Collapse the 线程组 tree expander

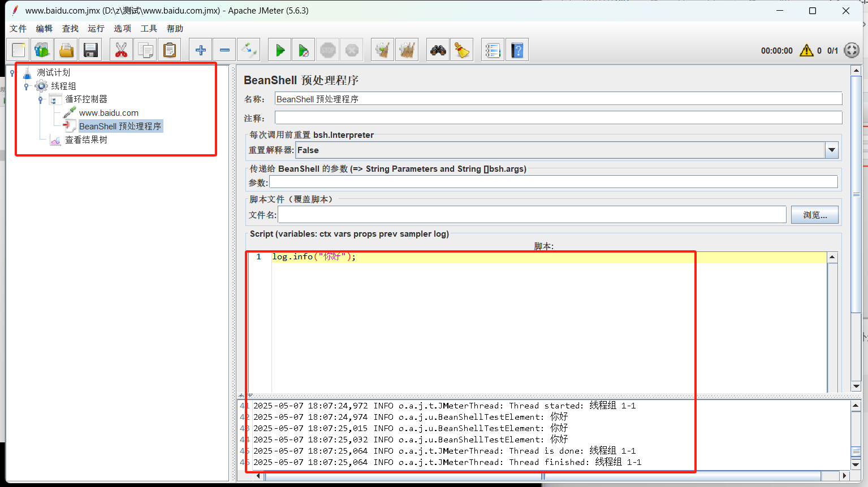26,86
